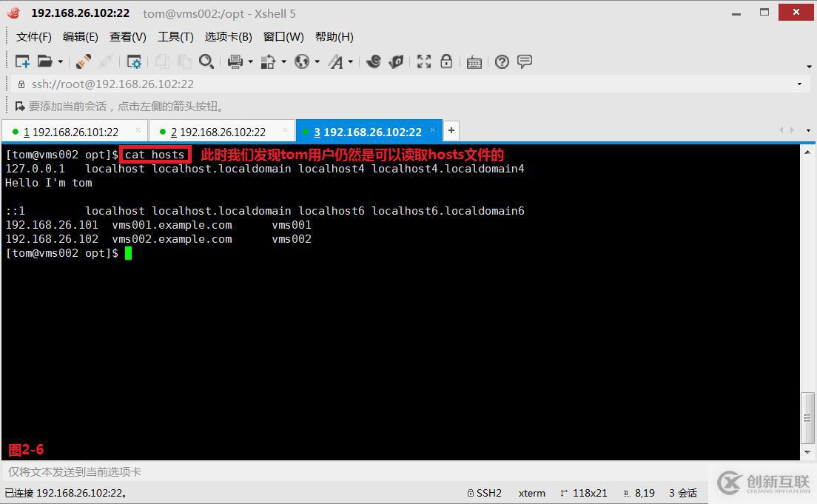
Task: Open the tab list dropdown arrow
Action: (x=808, y=130)
